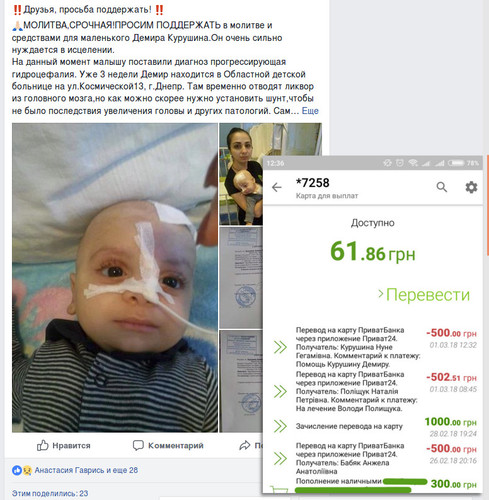The width and height of the screenshot is (489, 500).
Task: Open photo of woman holding baby
Action: (241, 174)
